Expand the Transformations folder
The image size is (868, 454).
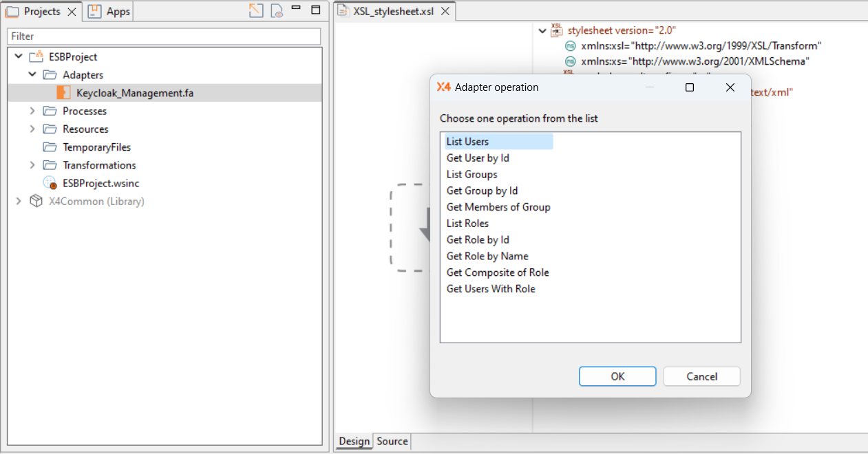32,165
